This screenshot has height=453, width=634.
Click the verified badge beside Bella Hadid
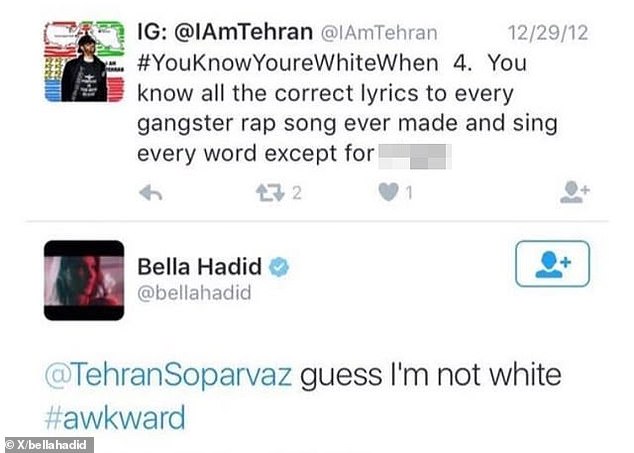pos(280,267)
